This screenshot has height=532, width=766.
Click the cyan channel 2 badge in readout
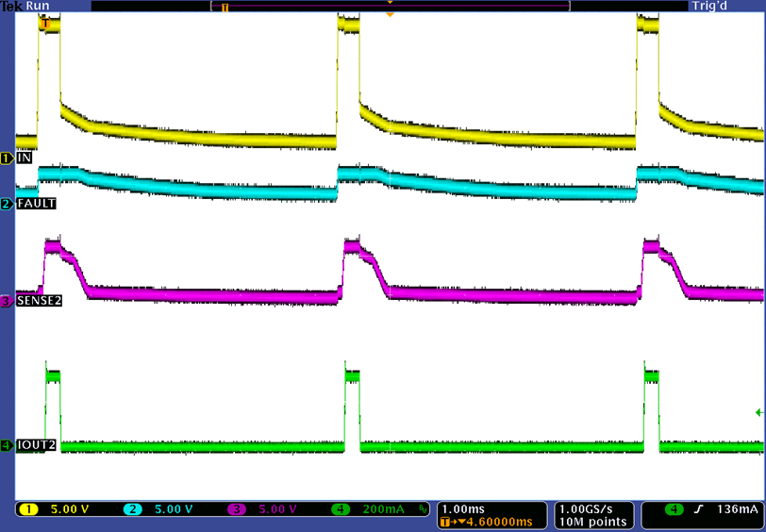coord(133,509)
